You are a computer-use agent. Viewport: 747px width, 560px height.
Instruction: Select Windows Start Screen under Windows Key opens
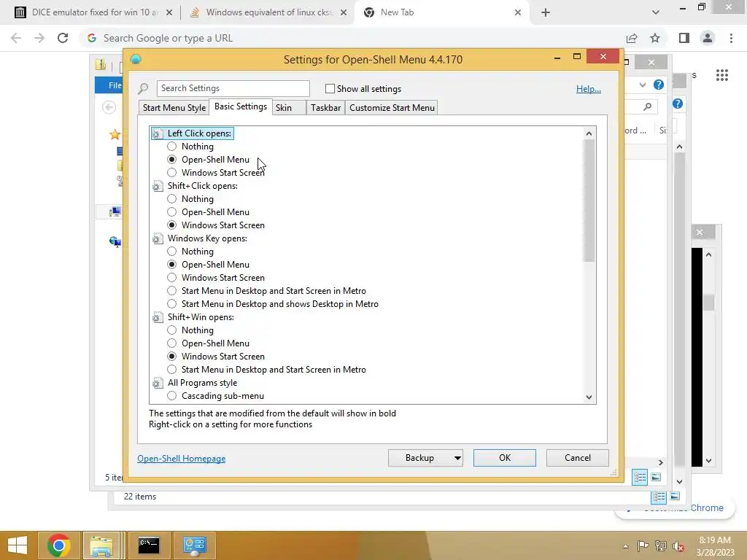[171, 278]
